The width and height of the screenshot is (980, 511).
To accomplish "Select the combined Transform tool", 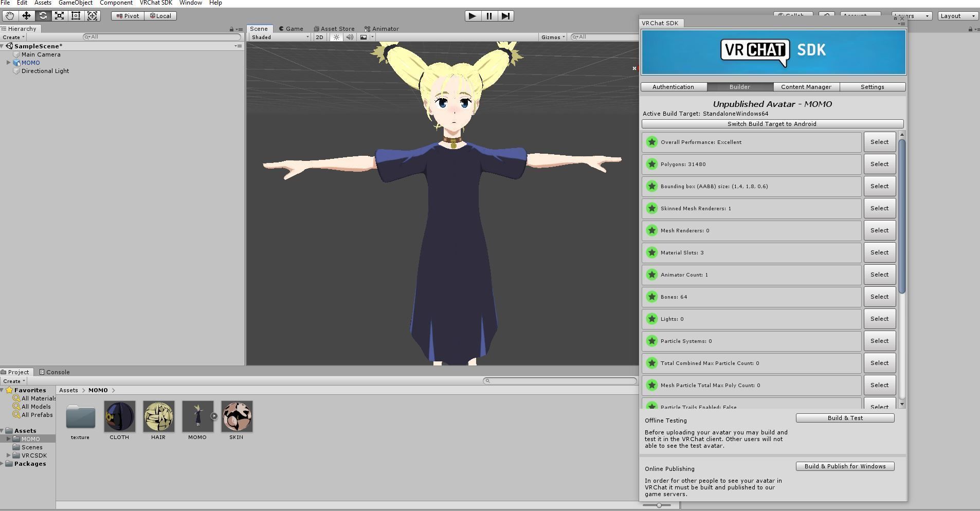I will pos(92,16).
